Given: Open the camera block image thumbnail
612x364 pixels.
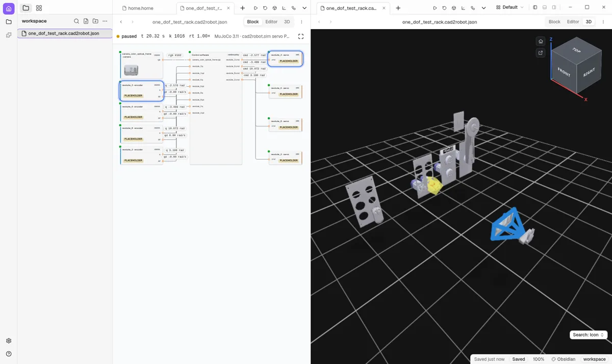Looking at the screenshot, I should 131,70.
